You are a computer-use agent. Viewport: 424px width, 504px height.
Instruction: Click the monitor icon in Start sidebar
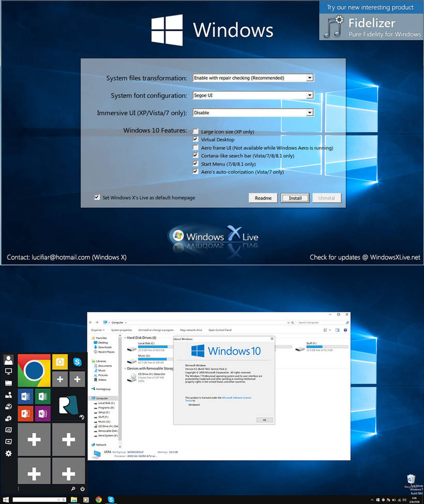coord(9,372)
